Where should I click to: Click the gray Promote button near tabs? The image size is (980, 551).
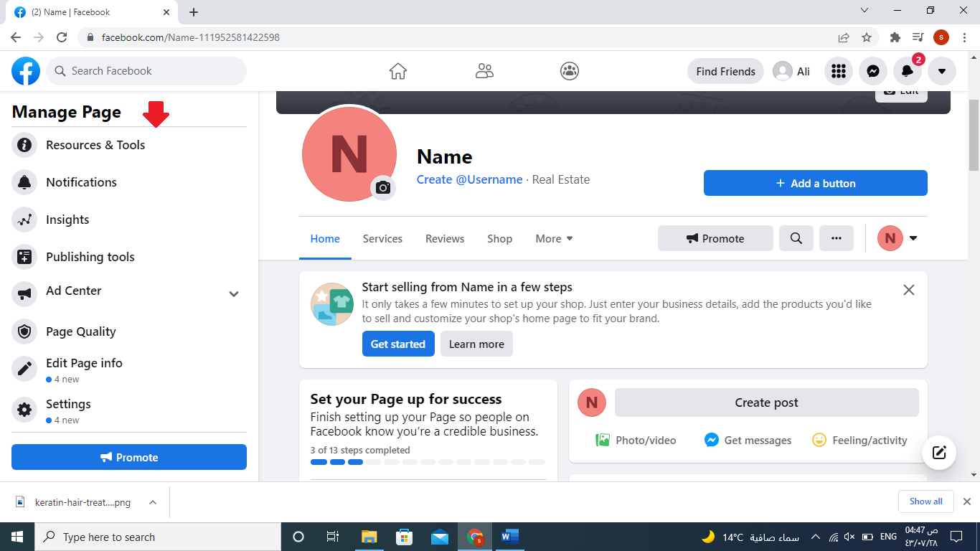[x=715, y=238]
